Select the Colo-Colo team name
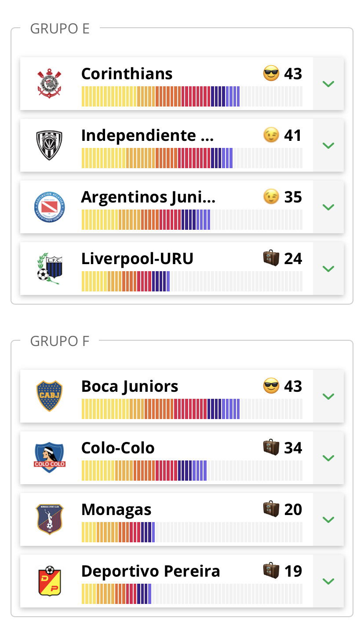The height and width of the screenshot is (633, 364). coord(118,448)
